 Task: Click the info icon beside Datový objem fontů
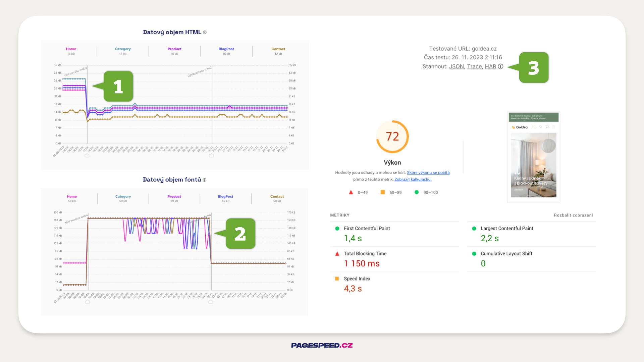click(204, 180)
